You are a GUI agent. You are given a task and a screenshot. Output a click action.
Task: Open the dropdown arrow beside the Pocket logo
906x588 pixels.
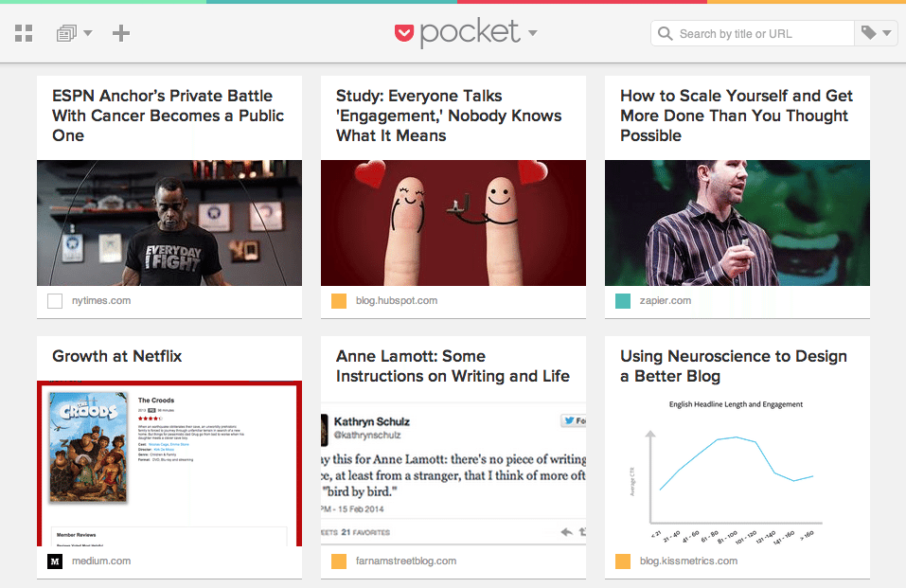tap(533, 35)
